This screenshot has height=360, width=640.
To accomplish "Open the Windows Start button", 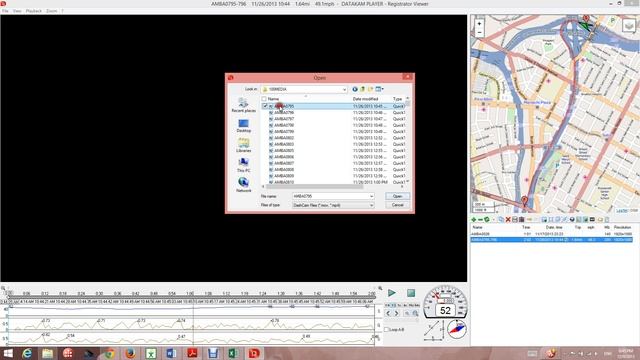I will click(8, 353).
